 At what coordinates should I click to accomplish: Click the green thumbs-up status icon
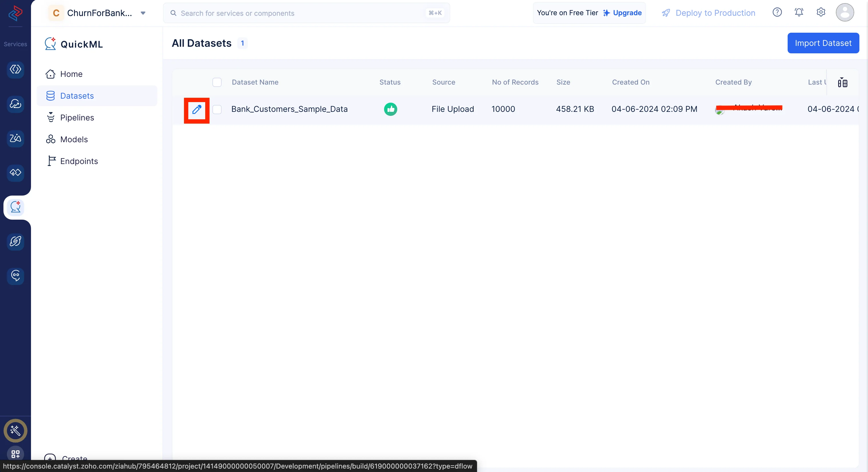pyautogui.click(x=390, y=109)
